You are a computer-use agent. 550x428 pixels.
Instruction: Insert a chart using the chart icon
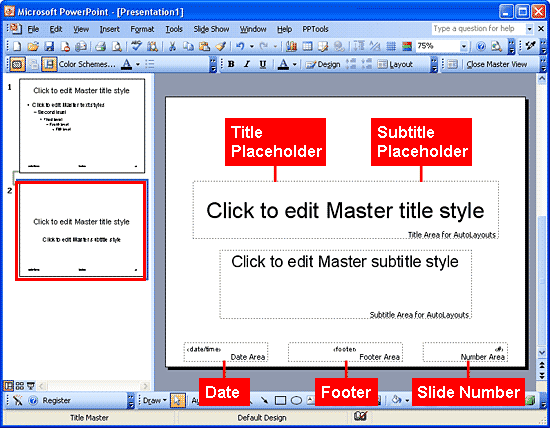[x=291, y=46]
